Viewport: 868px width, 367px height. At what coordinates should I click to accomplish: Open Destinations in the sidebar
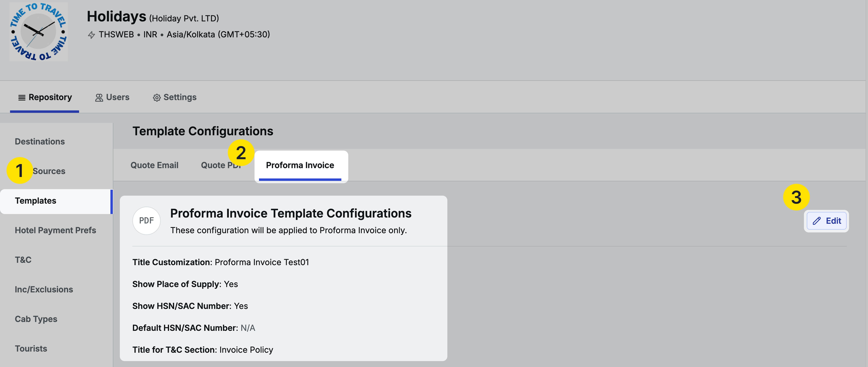click(x=40, y=141)
